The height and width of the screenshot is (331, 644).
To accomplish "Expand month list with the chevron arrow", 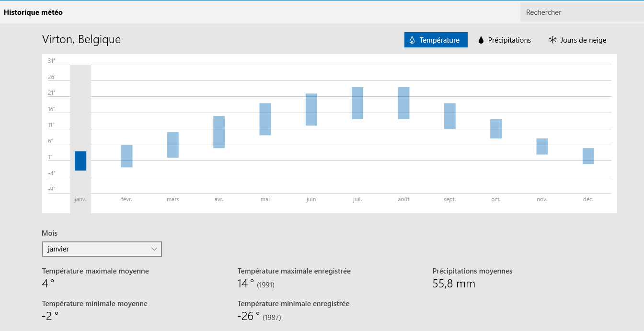I will tap(154, 249).
